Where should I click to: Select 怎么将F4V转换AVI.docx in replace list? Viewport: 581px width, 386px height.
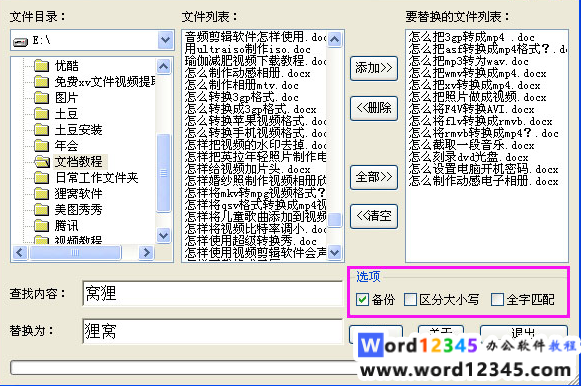pyautogui.click(x=472, y=109)
